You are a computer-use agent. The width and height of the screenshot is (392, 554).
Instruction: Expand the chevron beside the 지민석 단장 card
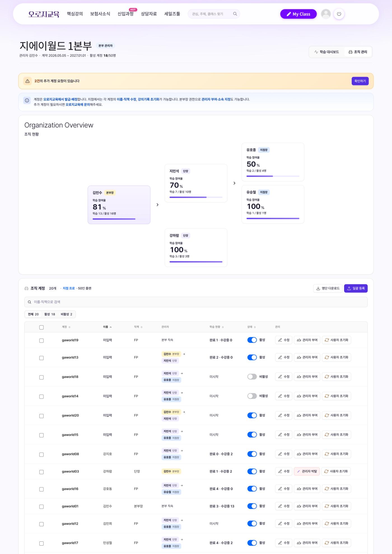pyautogui.click(x=234, y=183)
